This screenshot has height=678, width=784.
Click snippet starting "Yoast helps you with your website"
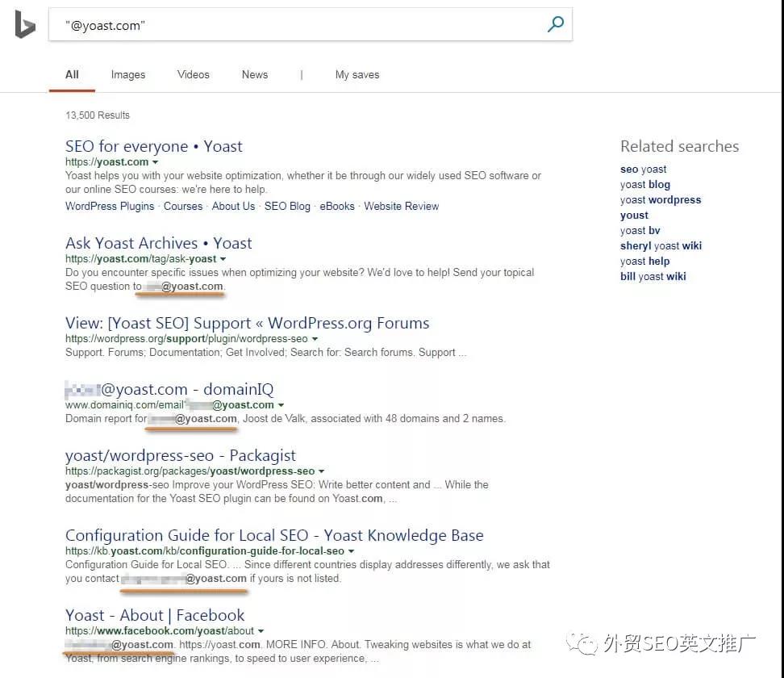click(303, 182)
